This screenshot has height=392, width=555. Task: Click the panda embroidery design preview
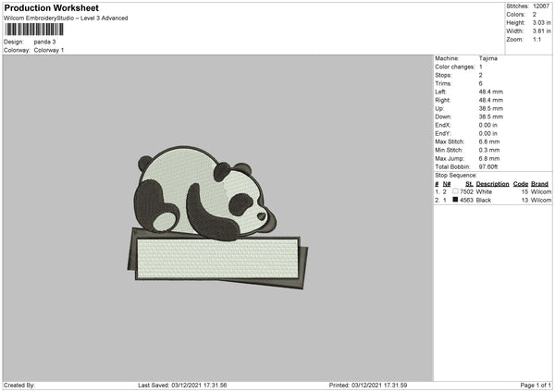[x=217, y=217]
